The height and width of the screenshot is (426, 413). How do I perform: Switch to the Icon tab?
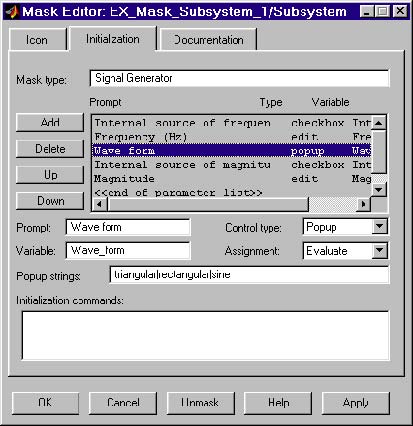(37, 40)
